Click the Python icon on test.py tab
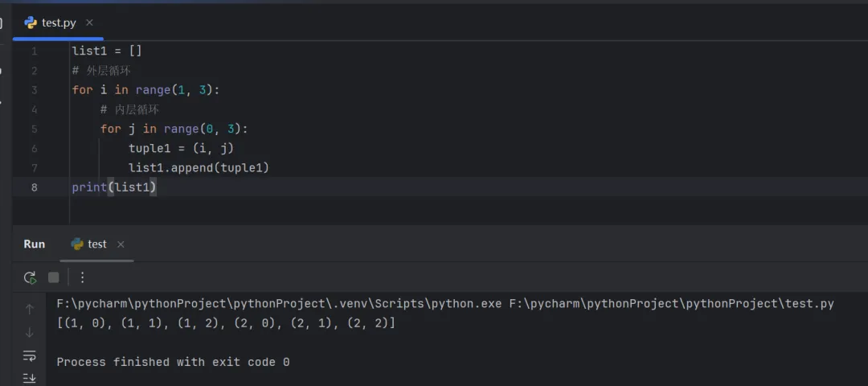 click(31, 23)
